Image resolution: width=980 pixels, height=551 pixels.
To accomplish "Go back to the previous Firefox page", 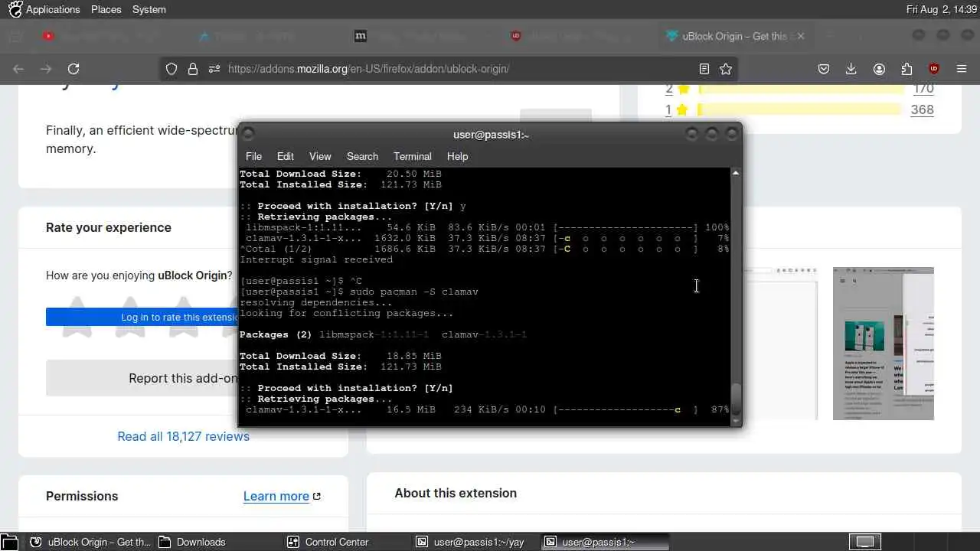I will click(18, 69).
